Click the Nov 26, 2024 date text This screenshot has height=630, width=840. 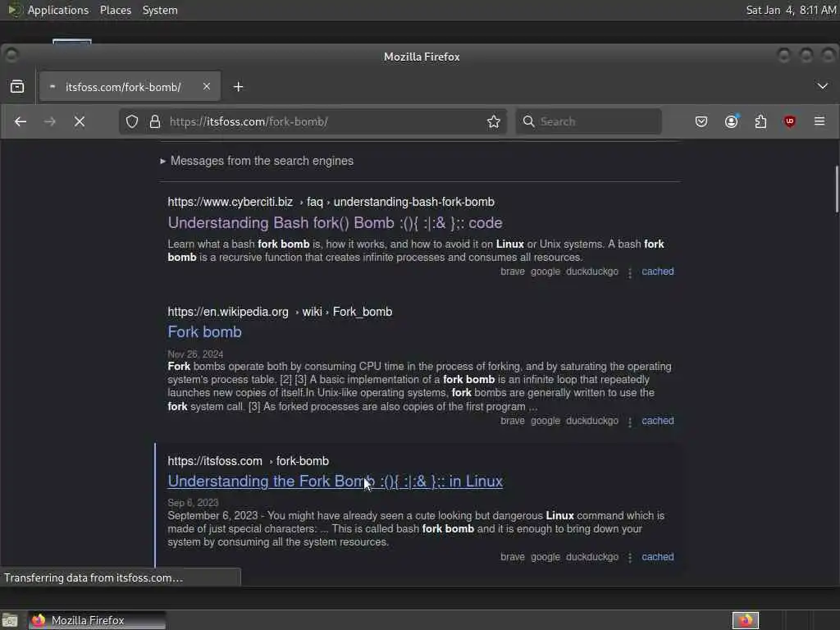click(195, 354)
